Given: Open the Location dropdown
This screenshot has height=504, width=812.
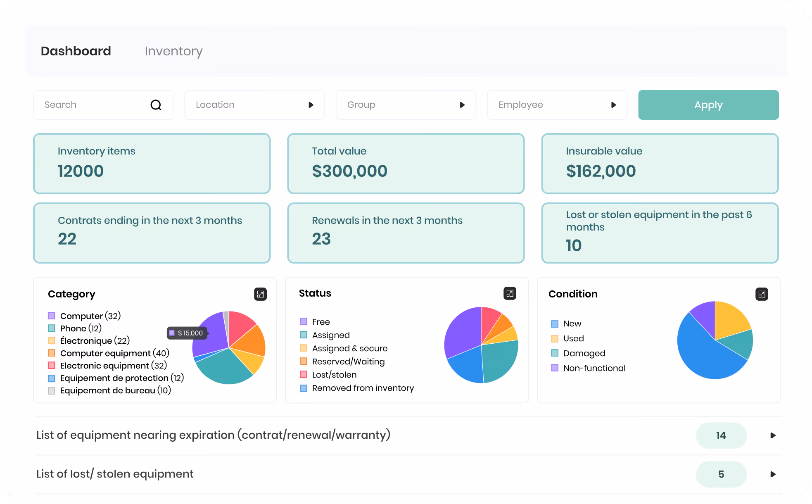Looking at the screenshot, I should point(254,105).
